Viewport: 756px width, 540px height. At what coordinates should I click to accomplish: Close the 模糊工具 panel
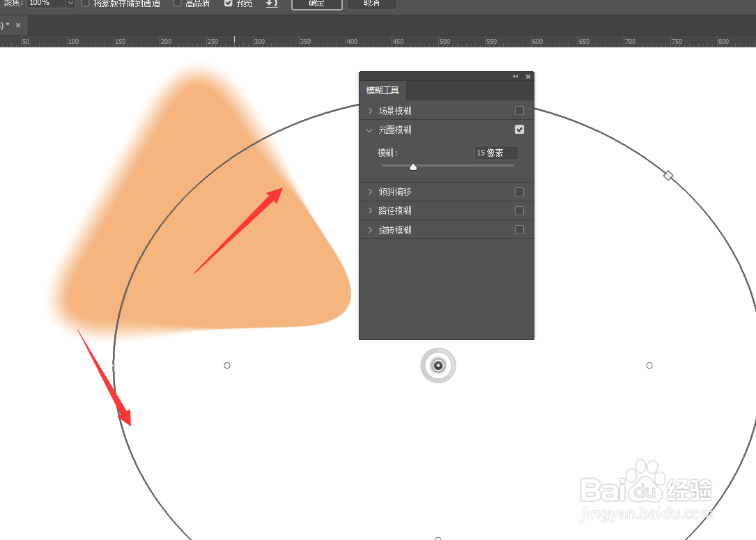coord(528,77)
